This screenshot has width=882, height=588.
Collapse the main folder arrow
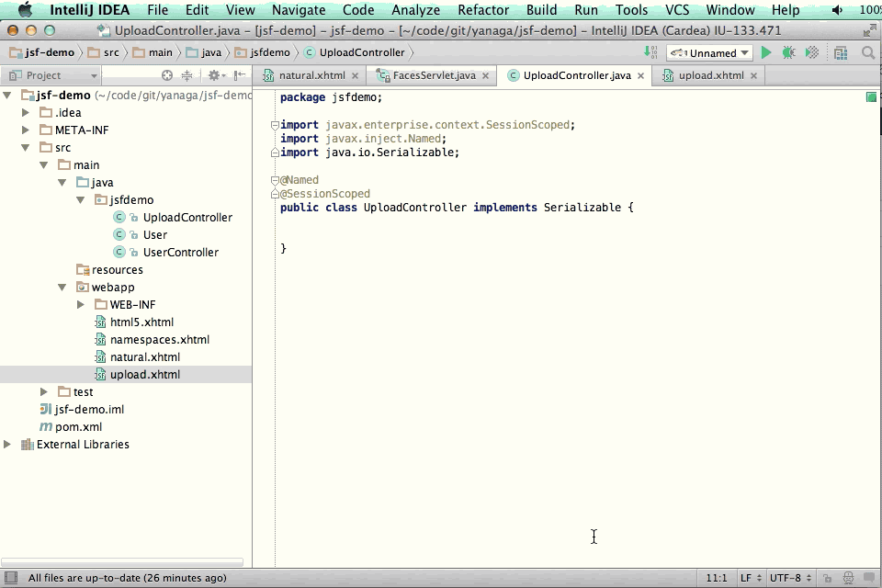pos(44,165)
